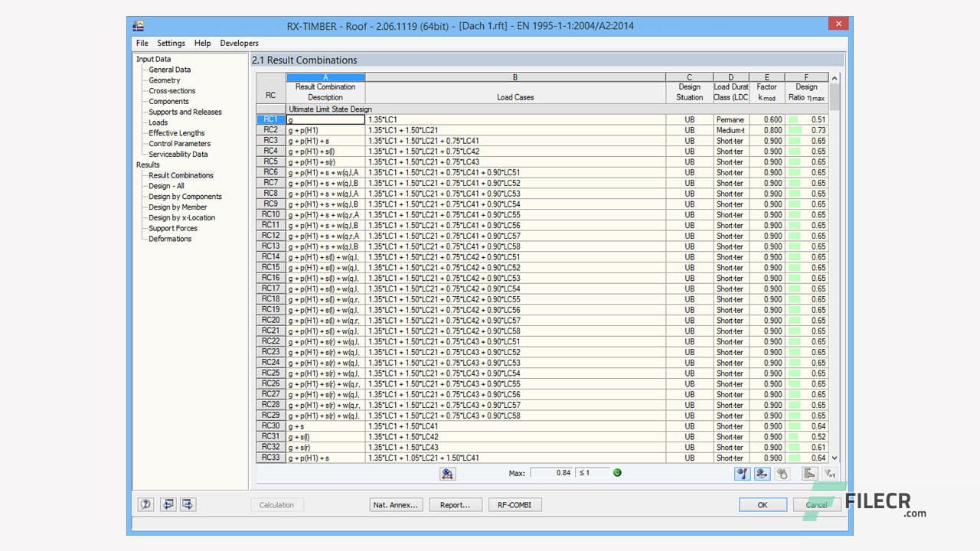The width and height of the screenshot is (980, 551).
Task: Click the question mark help icon
Action: [x=145, y=504]
